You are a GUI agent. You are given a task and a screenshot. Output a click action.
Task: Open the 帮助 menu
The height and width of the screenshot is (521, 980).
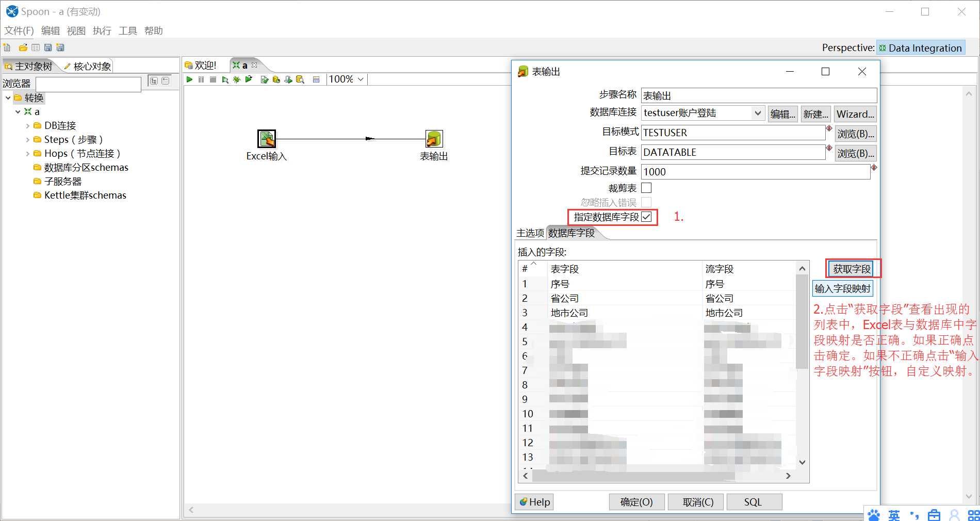pyautogui.click(x=154, y=30)
